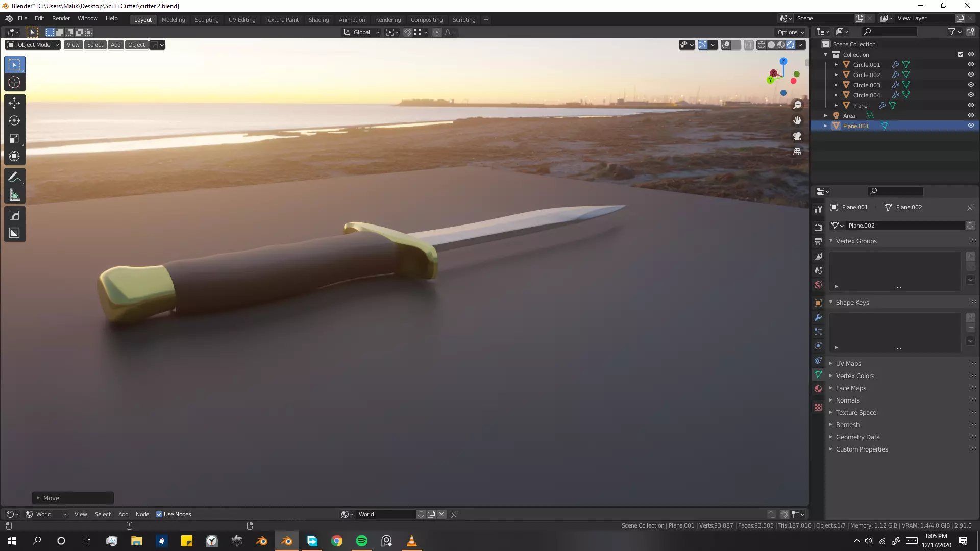The height and width of the screenshot is (551, 980).
Task: Click the zoom view magnifier icon
Action: click(x=797, y=105)
